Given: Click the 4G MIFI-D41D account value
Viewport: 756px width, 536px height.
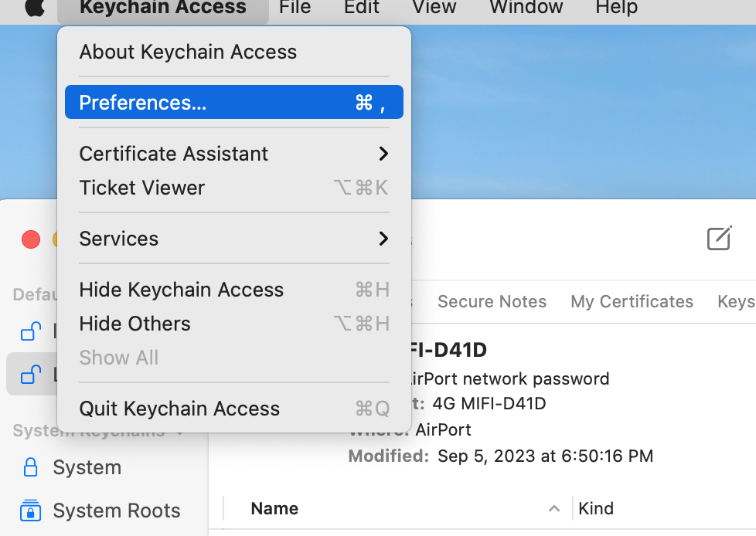Looking at the screenshot, I should pos(489,403).
